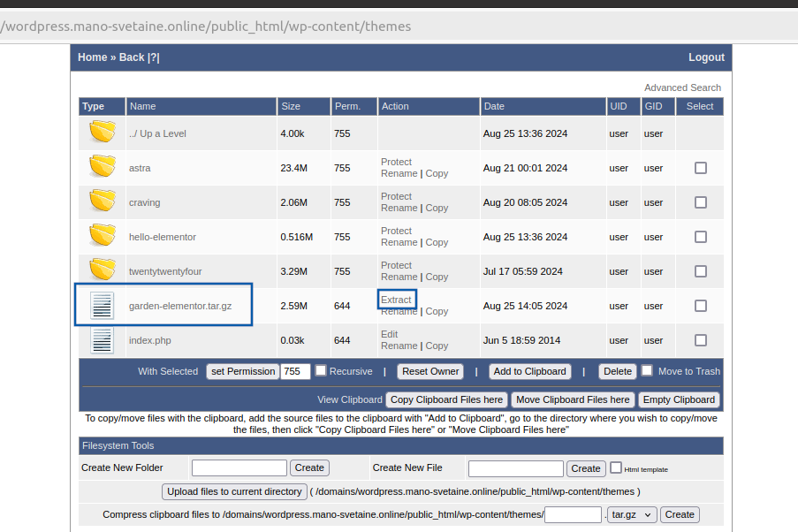
Task: Rename the hello-elementor folder
Action: click(x=399, y=243)
